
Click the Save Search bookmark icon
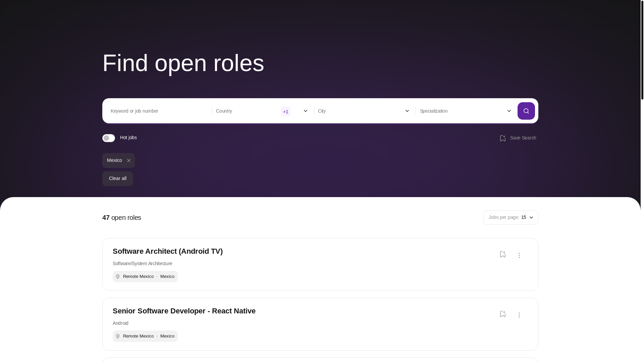502,138
